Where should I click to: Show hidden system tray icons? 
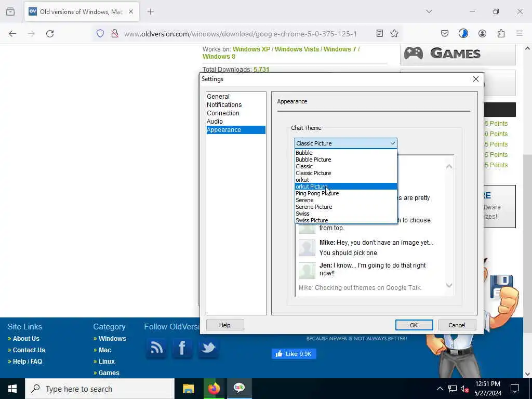click(x=440, y=389)
